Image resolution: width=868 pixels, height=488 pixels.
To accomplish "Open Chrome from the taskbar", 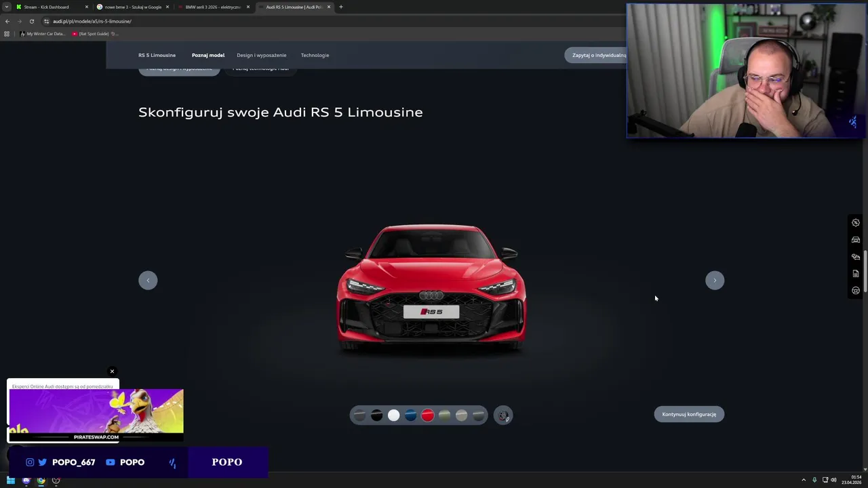I will click(x=41, y=481).
